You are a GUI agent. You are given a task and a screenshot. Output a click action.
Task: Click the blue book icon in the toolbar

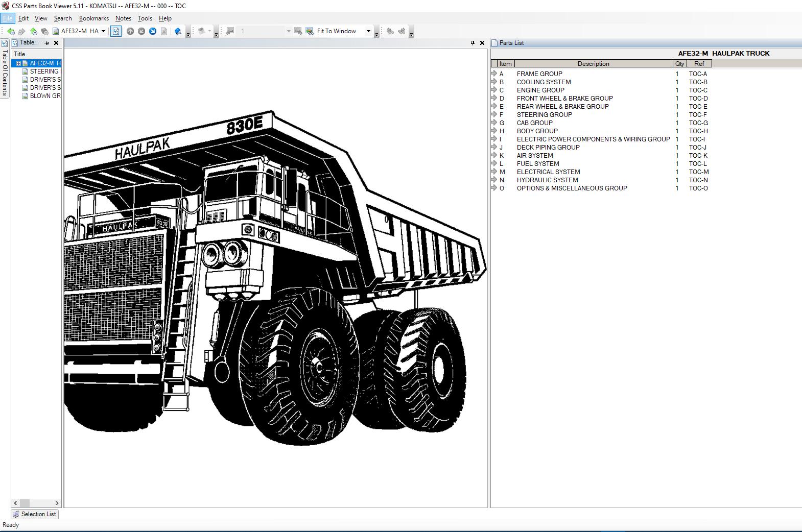tap(178, 31)
